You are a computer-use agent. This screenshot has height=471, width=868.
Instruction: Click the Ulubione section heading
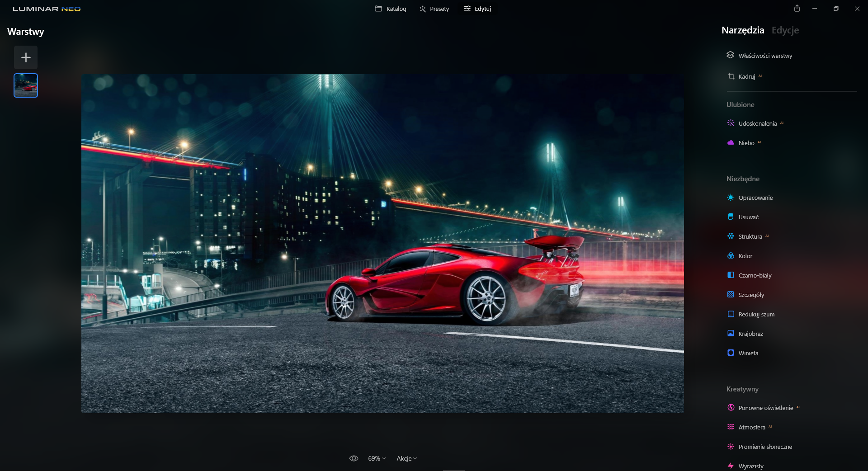coord(741,104)
